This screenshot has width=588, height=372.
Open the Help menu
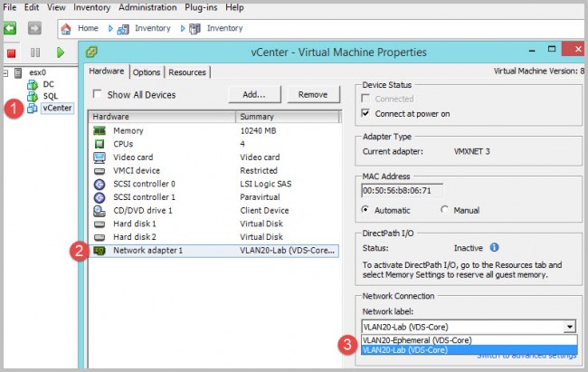234,7
